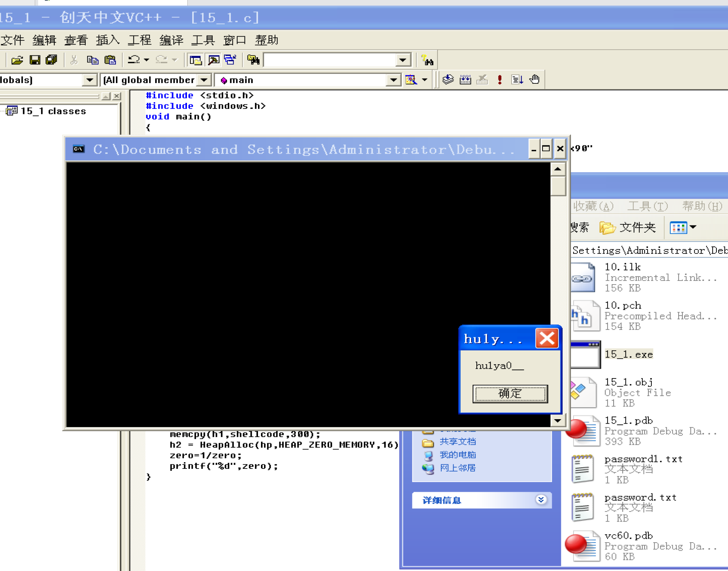Open the 文件 menu
The height and width of the screenshot is (571, 728).
(x=12, y=40)
